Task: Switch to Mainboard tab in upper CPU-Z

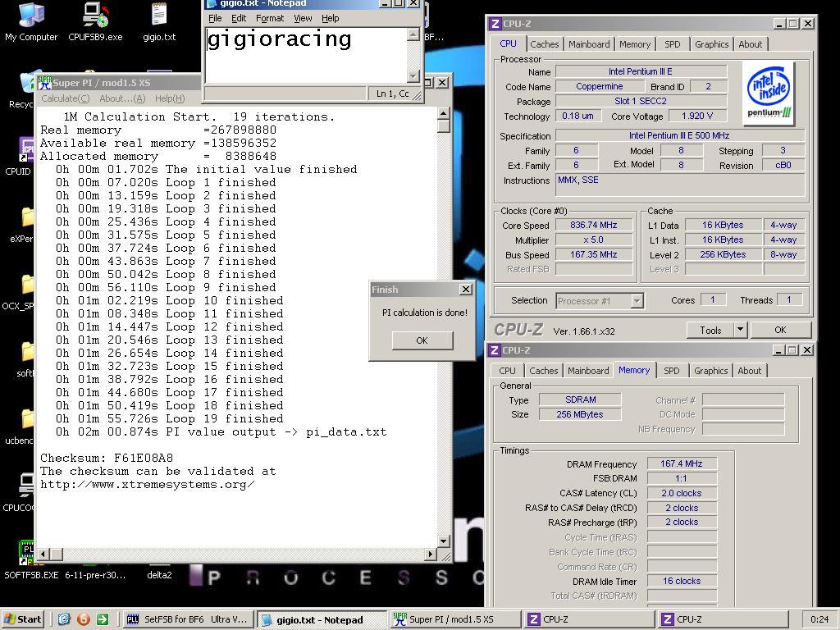Action: point(589,44)
